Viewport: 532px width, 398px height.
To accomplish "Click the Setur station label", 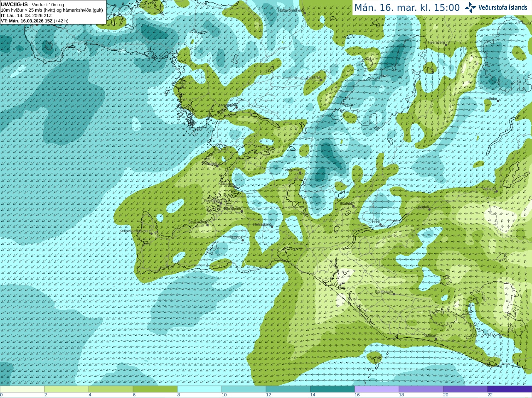I will click(x=493, y=98).
